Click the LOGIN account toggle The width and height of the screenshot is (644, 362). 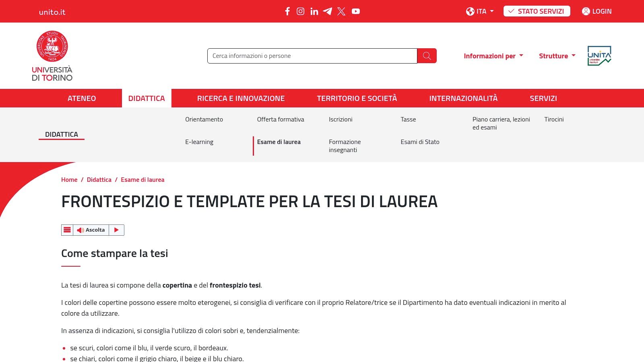pos(597,11)
